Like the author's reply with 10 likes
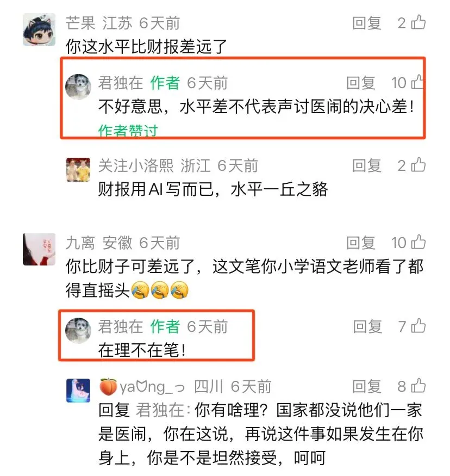Screen dimensions: 450x476 point(417,82)
